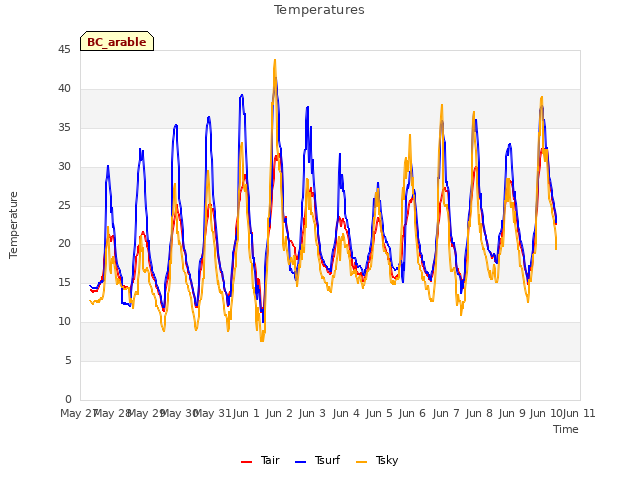Click the Jun 7 x-axis label
This screenshot has height=480, width=640.
pyautogui.click(x=446, y=413)
